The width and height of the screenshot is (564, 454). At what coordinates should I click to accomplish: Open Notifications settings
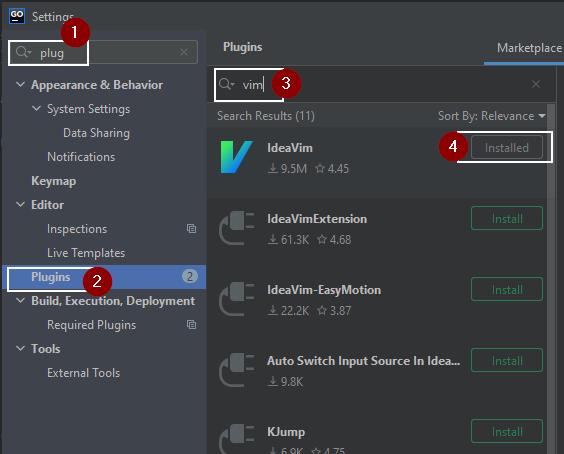[x=81, y=157]
